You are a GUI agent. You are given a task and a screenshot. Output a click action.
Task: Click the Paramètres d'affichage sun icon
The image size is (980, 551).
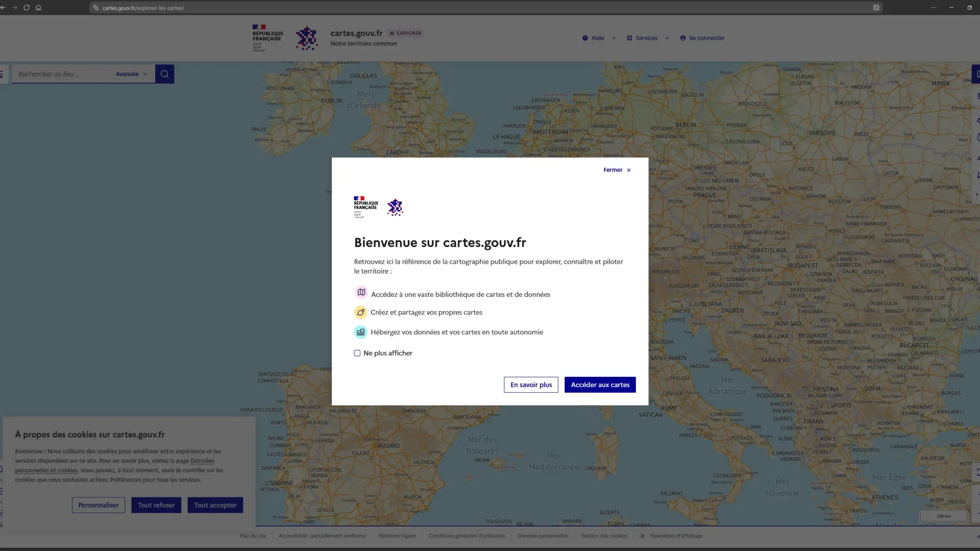click(x=643, y=536)
